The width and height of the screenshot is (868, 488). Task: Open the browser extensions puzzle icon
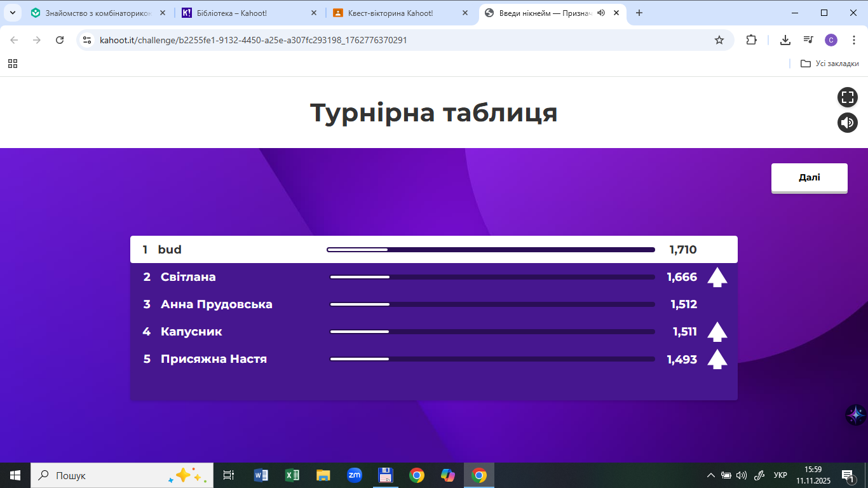tap(751, 40)
